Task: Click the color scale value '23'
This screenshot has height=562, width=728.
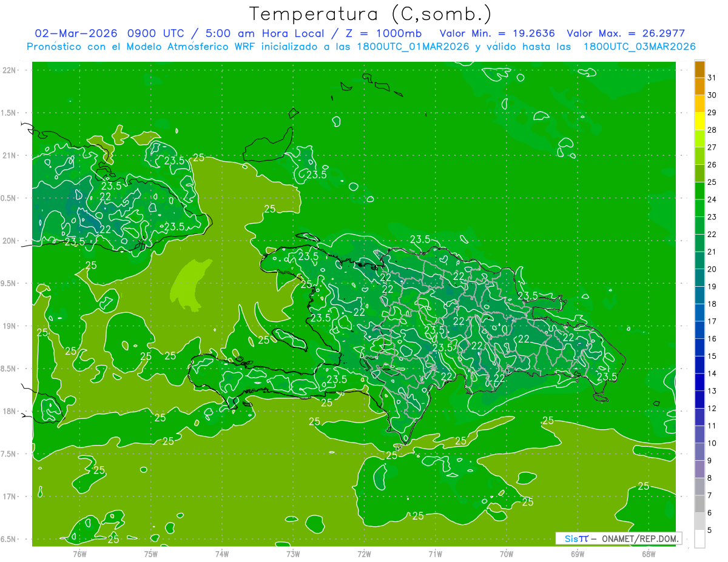Action: pos(712,217)
